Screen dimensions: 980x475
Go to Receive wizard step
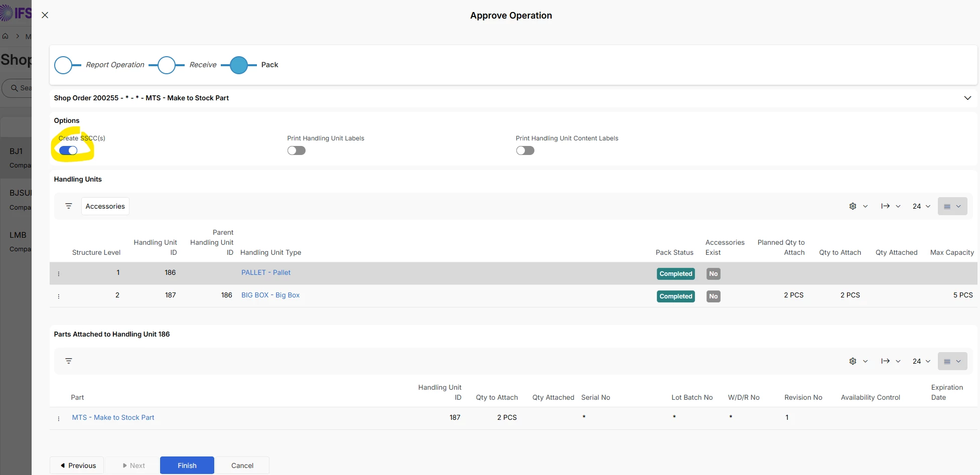click(x=167, y=65)
